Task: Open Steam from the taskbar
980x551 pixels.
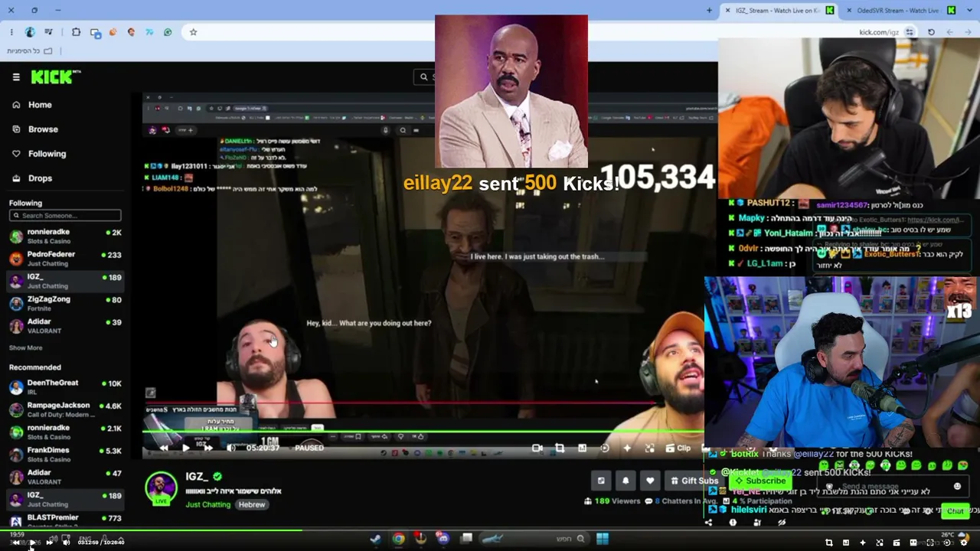Action: pos(375,540)
